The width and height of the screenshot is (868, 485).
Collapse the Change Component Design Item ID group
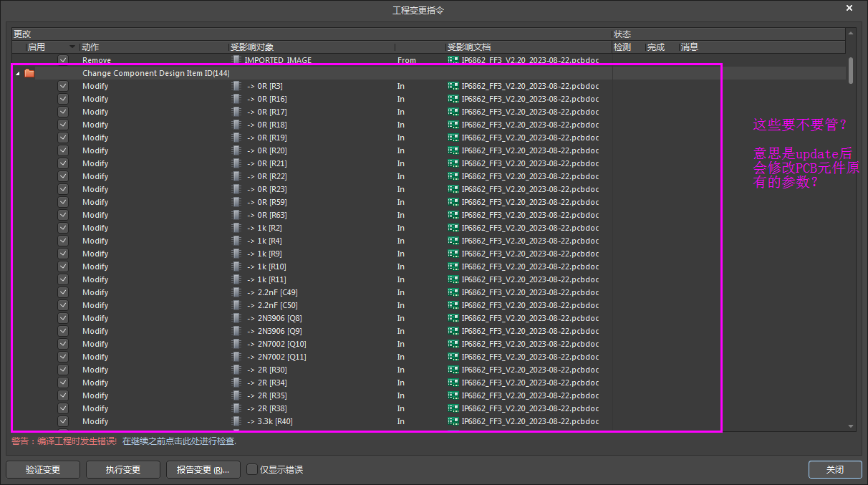point(18,73)
